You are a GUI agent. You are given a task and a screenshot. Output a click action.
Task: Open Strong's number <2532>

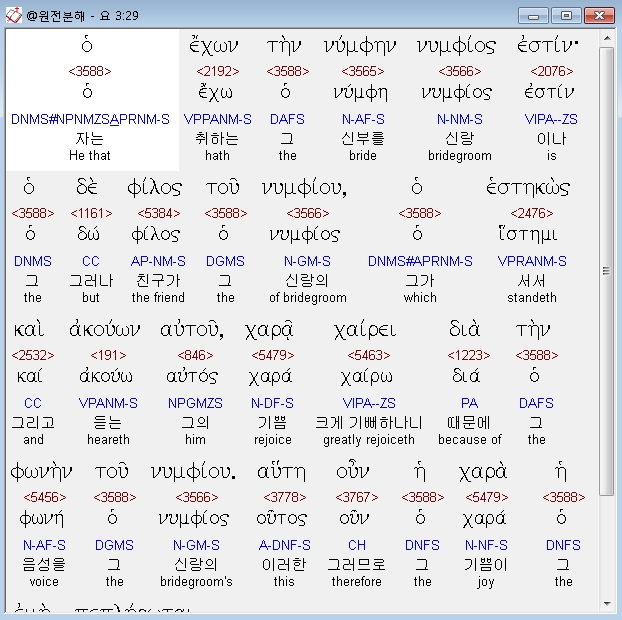(x=33, y=355)
